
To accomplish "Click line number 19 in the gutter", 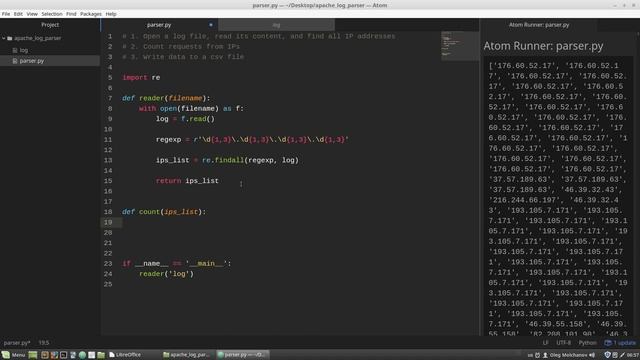I will (x=108, y=222).
